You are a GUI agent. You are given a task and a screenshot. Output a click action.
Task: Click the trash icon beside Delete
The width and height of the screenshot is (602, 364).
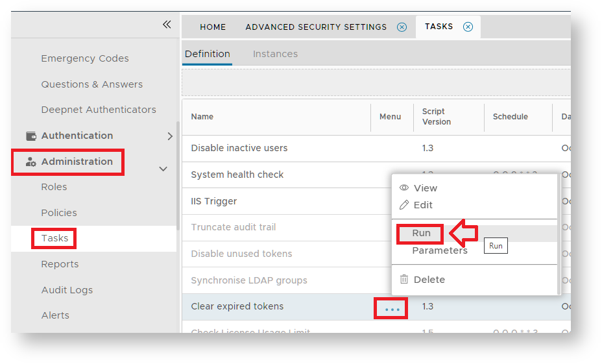(x=404, y=280)
